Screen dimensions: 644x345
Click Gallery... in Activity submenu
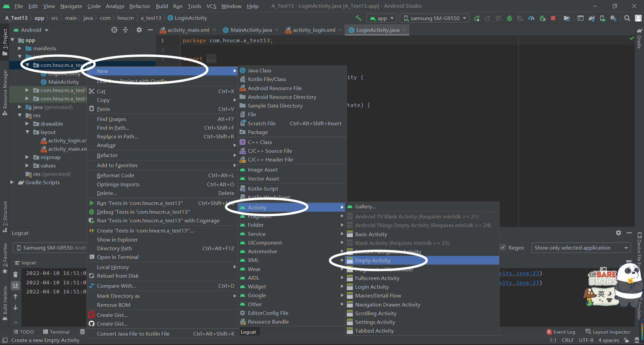pyautogui.click(x=422, y=206)
